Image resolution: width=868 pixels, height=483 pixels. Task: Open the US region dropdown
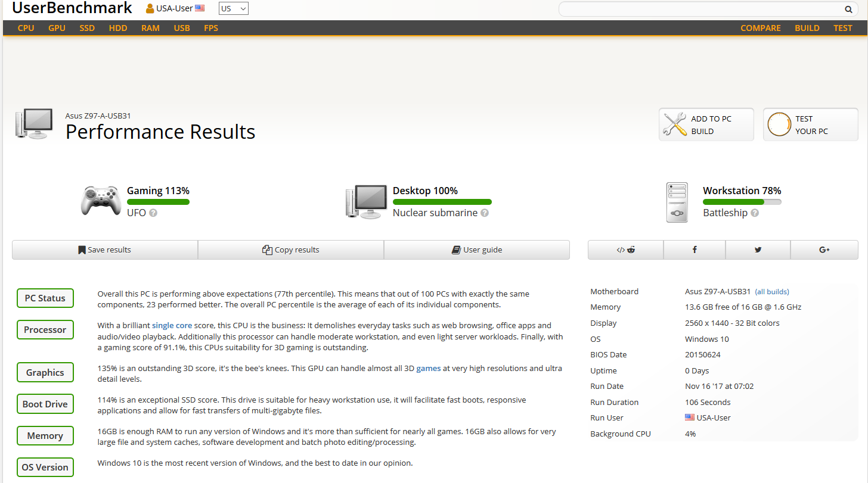coord(233,8)
